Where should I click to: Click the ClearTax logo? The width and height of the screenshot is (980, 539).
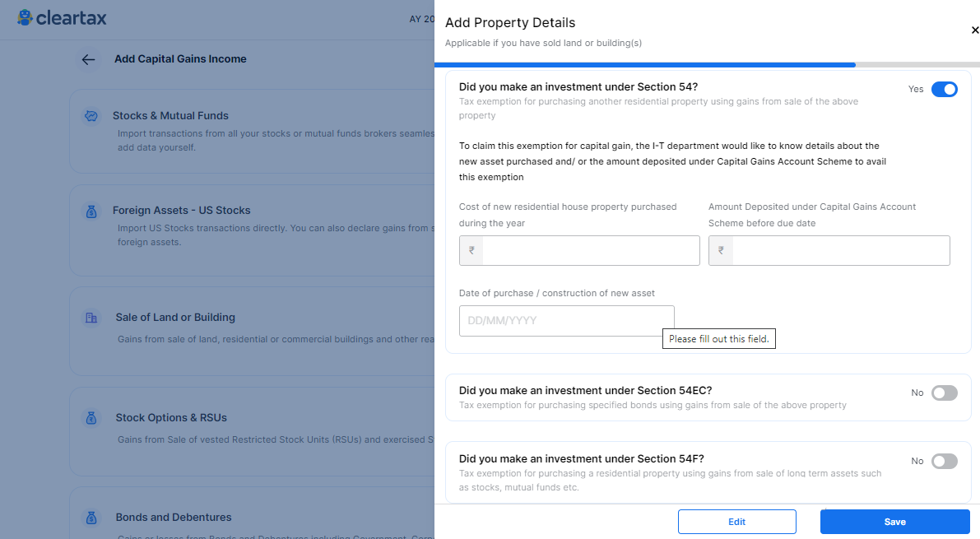(x=62, y=18)
